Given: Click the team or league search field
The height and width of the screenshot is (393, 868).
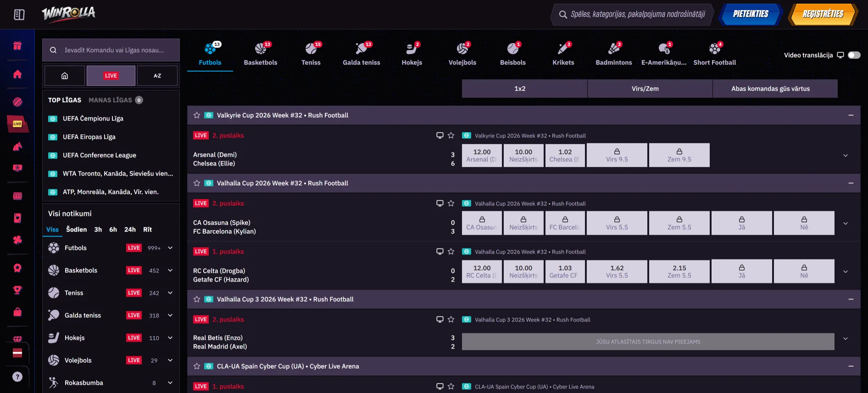Looking at the screenshot, I should click(x=111, y=50).
